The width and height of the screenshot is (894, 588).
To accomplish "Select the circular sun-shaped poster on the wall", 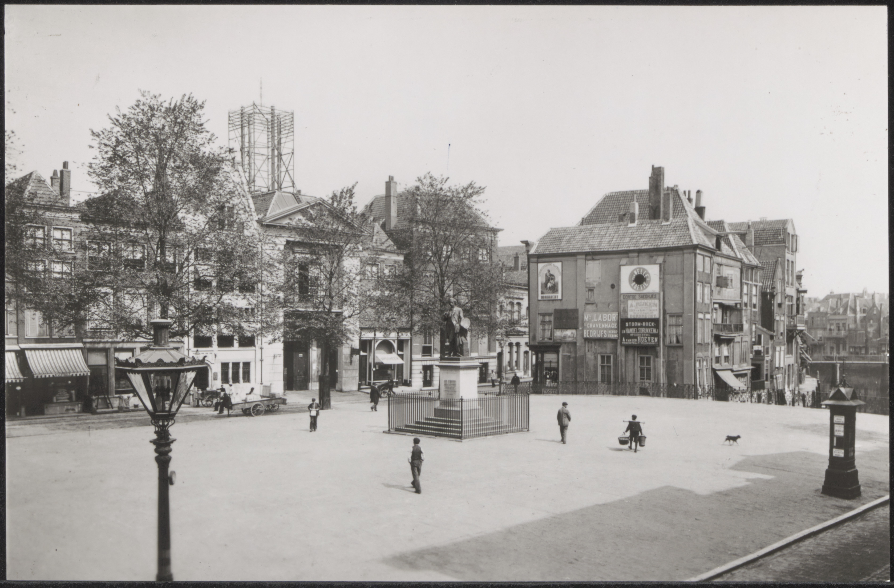I will (639, 279).
